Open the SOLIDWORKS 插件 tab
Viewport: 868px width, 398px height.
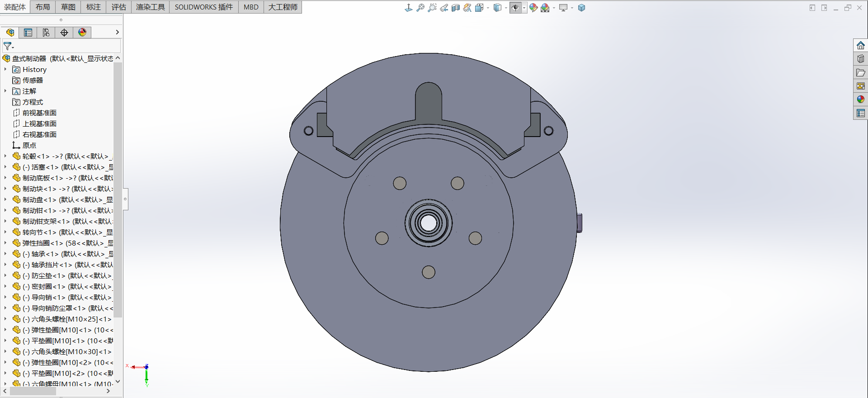pos(204,7)
